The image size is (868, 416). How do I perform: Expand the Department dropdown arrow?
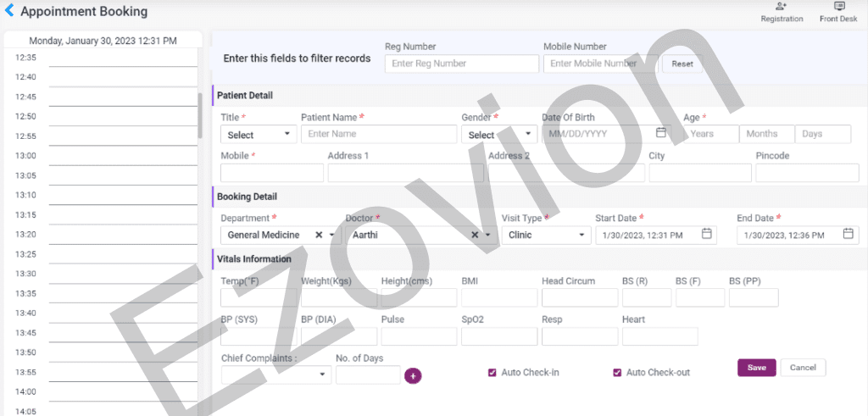coord(332,235)
